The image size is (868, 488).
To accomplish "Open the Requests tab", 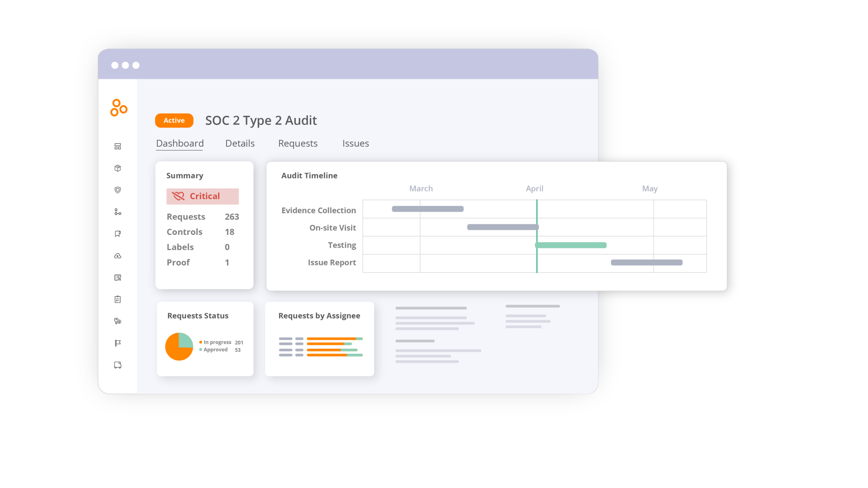I will pos(298,143).
